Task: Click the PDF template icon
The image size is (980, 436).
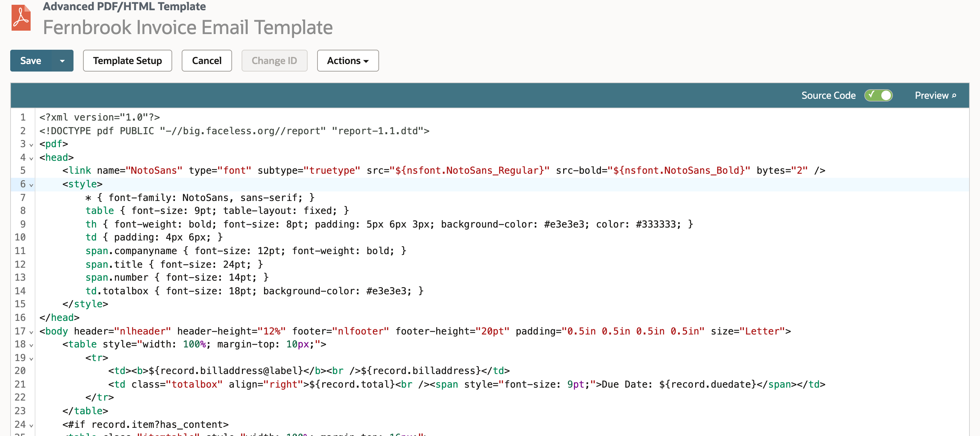Action: tap(21, 17)
